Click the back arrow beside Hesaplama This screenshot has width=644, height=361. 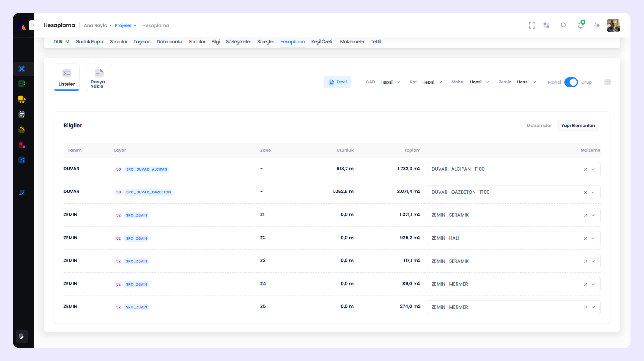[x=34, y=25]
